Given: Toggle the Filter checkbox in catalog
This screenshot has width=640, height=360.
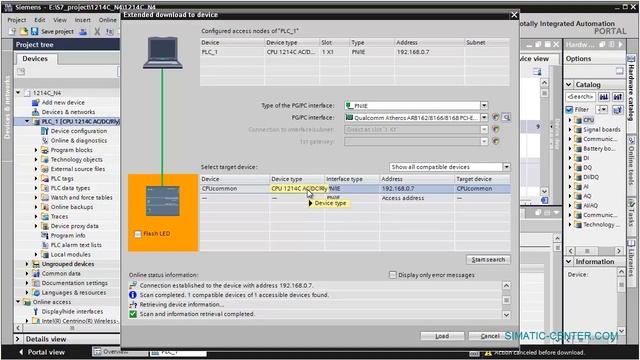Looking at the screenshot, I should point(570,109).
